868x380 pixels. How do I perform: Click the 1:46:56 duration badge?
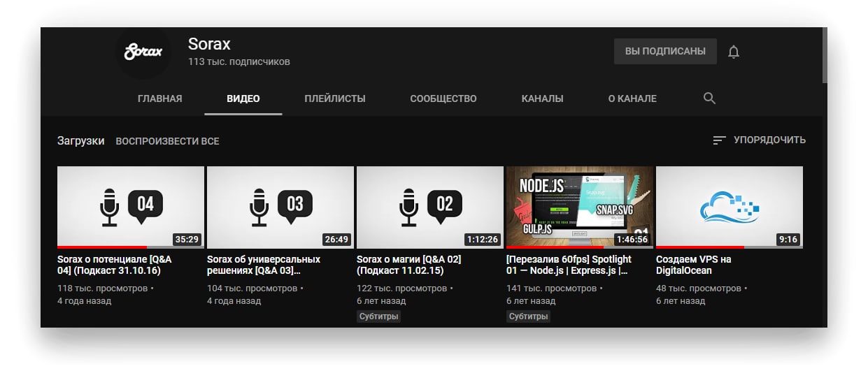pos(632,239)
